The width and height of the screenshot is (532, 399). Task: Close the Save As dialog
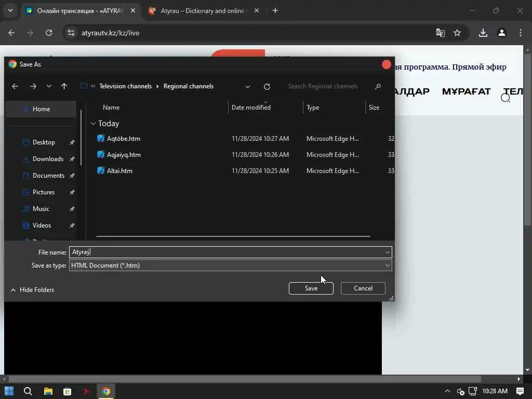pos(386,64)
